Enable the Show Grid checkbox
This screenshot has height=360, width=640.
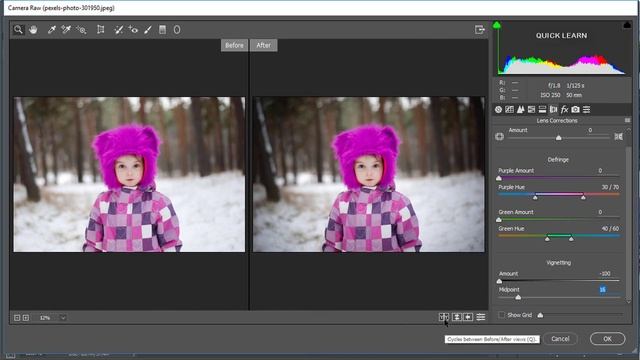[502, 315]
